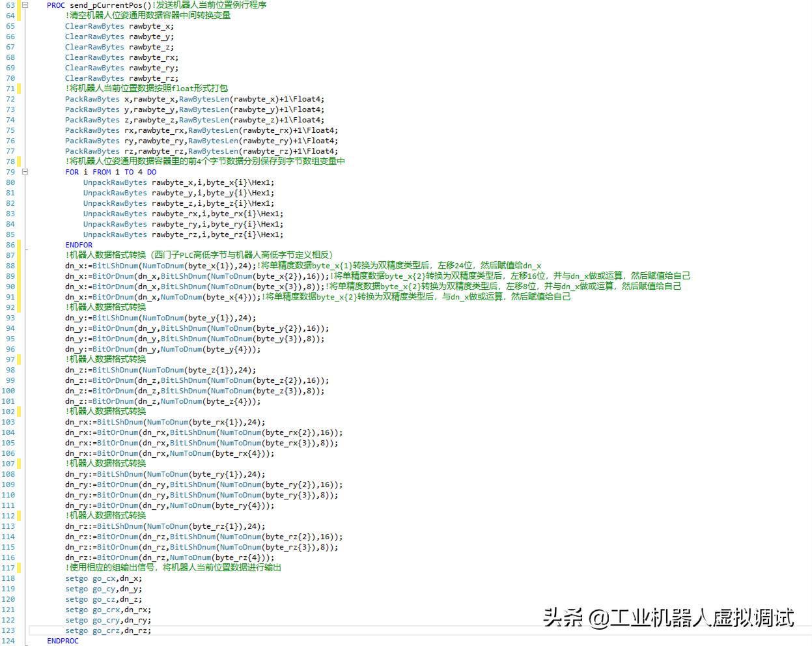Collapse the PROC send_pCurrentPos fold marker
Image resolution: width=812 pixels, height=646 pixels.
click(x=25, y=5)
